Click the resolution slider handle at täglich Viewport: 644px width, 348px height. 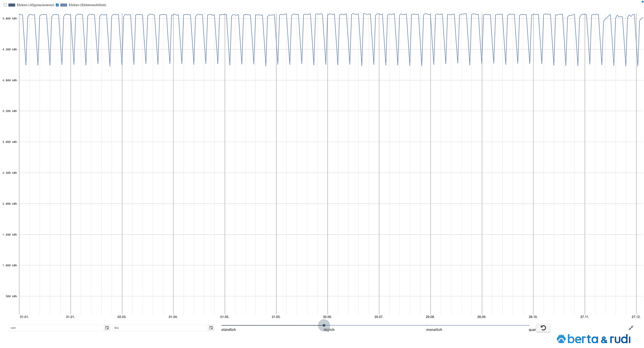[324, 325]
